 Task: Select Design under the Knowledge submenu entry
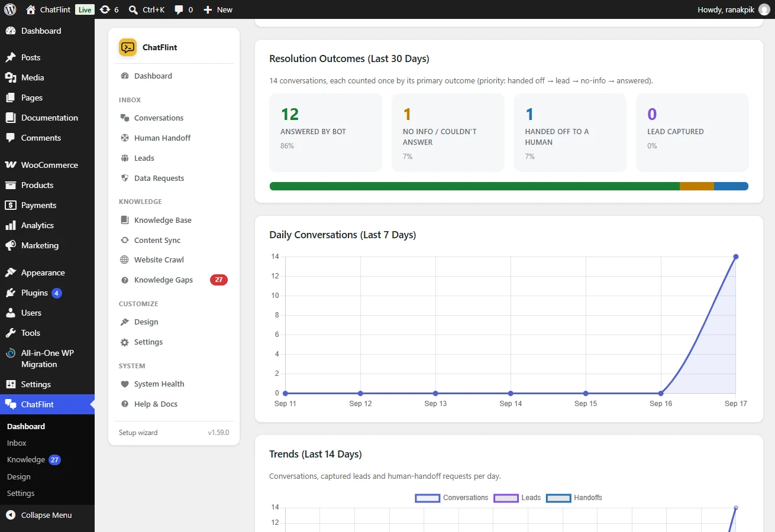click(x=19, y=476)
